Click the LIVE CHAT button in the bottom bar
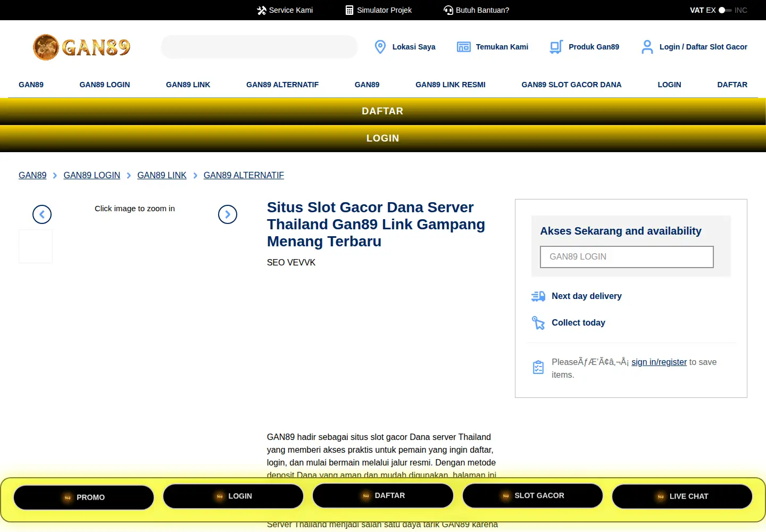The width and height of the screenshot is (766, 532). (x=682, y=496)
